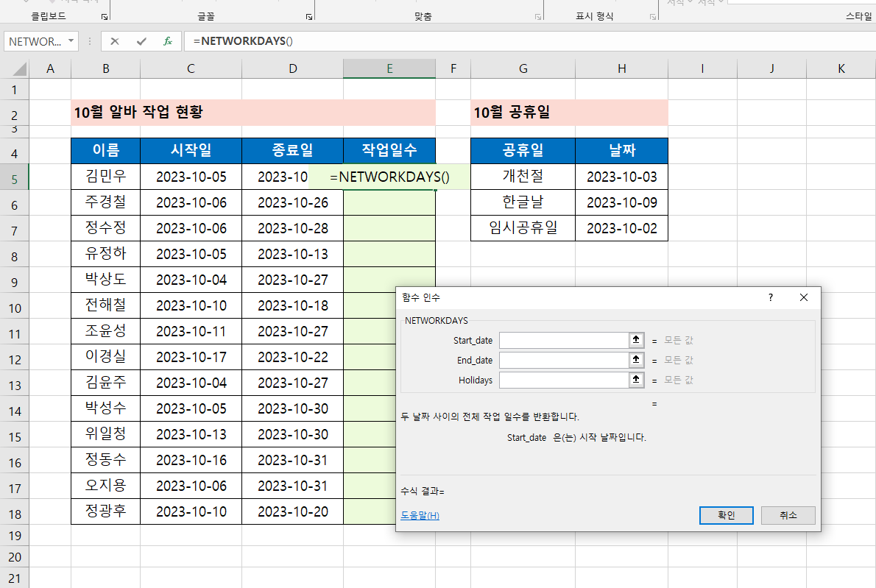Viewport: 876px width, 588px height.
Task: Click the 확인 button
Action: [727, 515]
